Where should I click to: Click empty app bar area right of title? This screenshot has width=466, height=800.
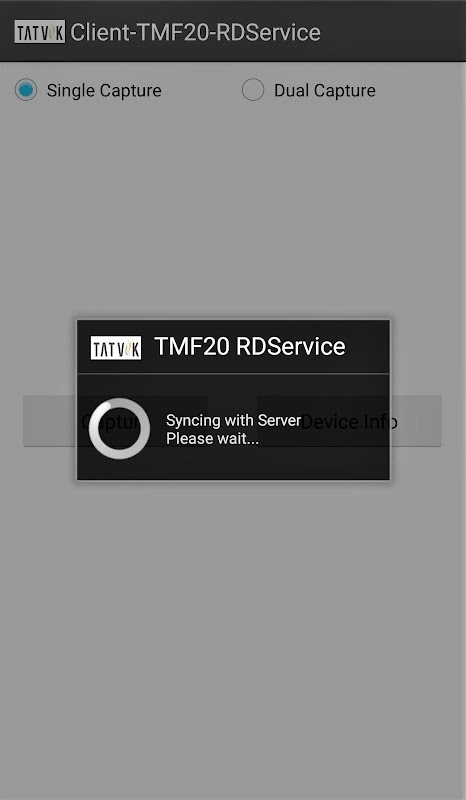coord(393,32)
